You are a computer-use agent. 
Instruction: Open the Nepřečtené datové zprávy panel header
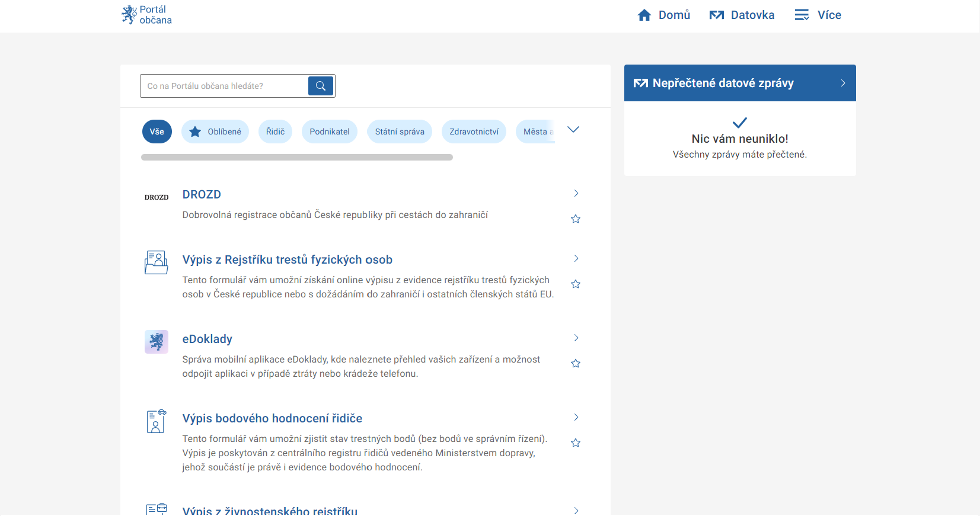coord(740,83)
